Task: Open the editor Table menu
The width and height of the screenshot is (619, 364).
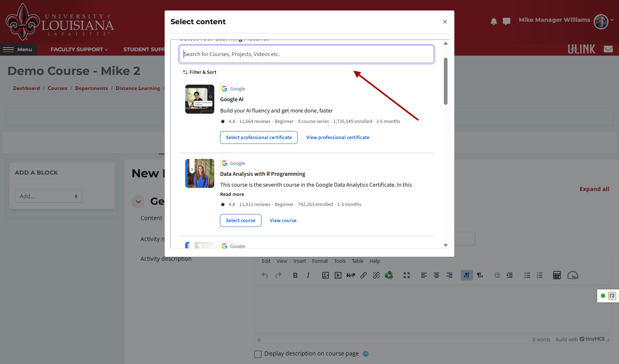Action: click(358, 261)
